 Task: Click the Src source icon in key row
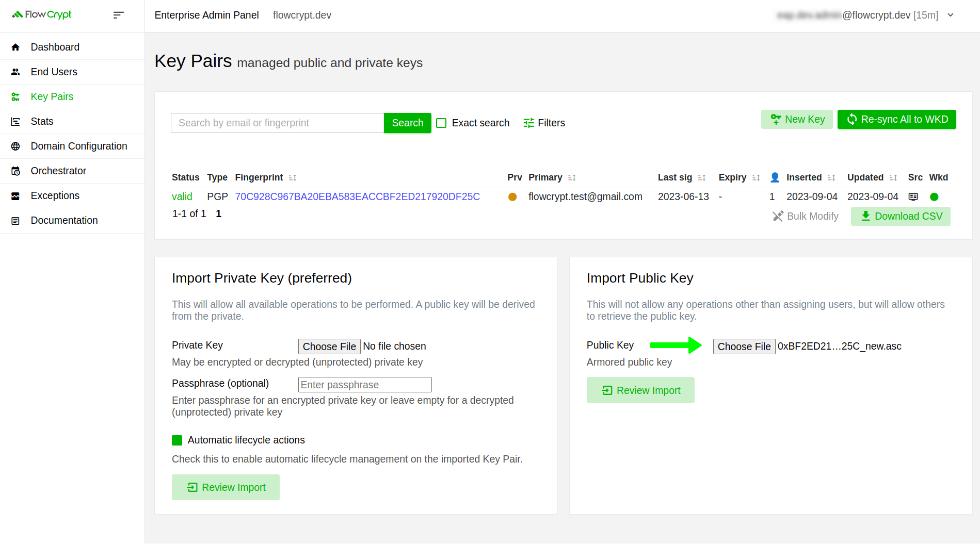913,196
